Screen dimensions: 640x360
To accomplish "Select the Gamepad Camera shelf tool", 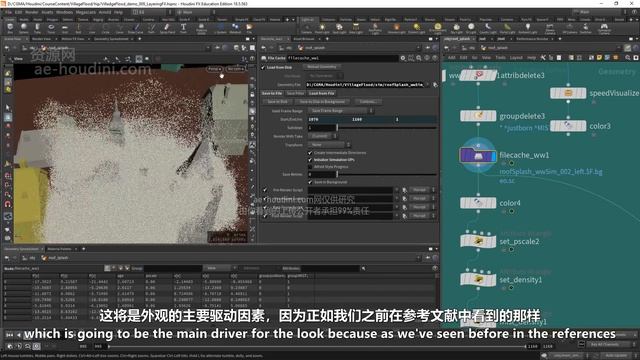I will coord(604,28).
